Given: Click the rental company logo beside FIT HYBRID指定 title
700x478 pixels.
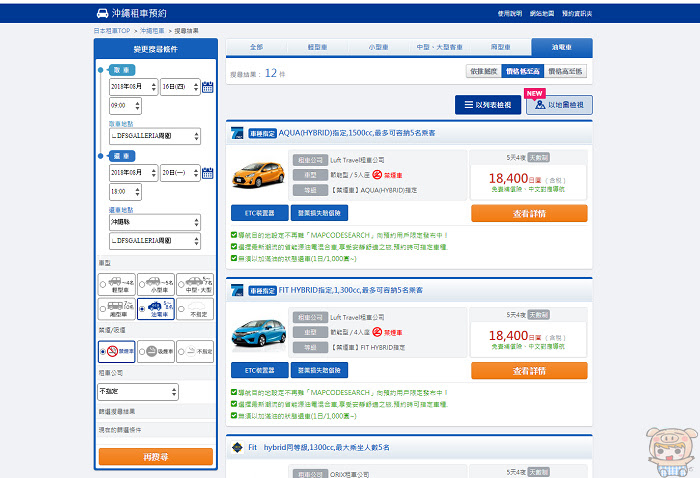Looking at the screenshot, I should (x=237, y=290).
